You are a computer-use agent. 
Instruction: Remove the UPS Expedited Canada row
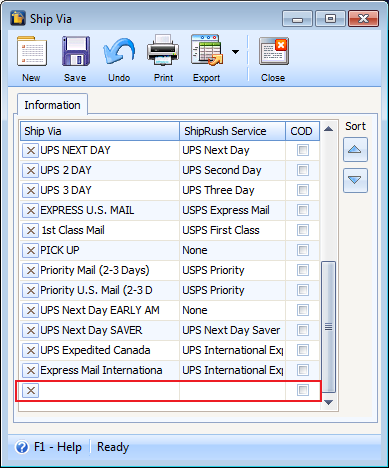point(31,350)
